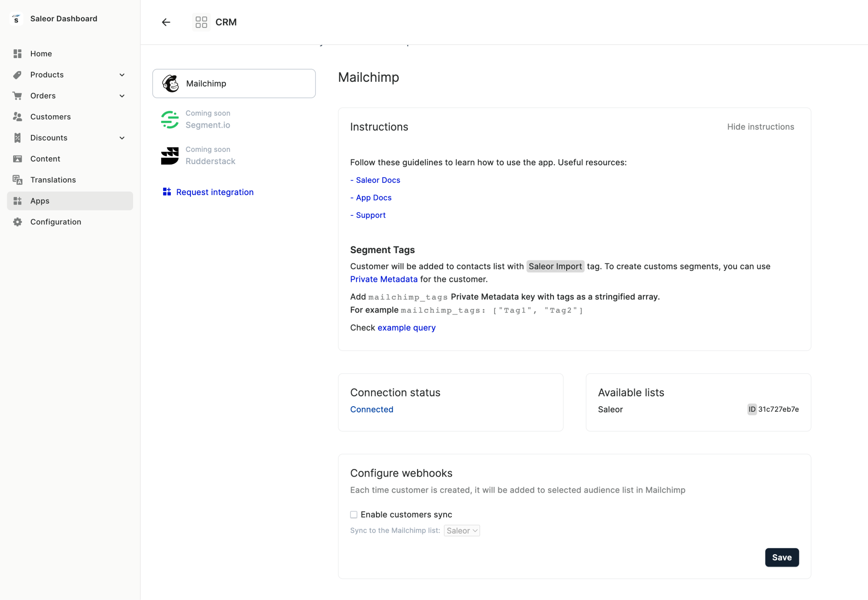Expand the Products section
This screenshot has height=600, width=868.
click(122, 75)
